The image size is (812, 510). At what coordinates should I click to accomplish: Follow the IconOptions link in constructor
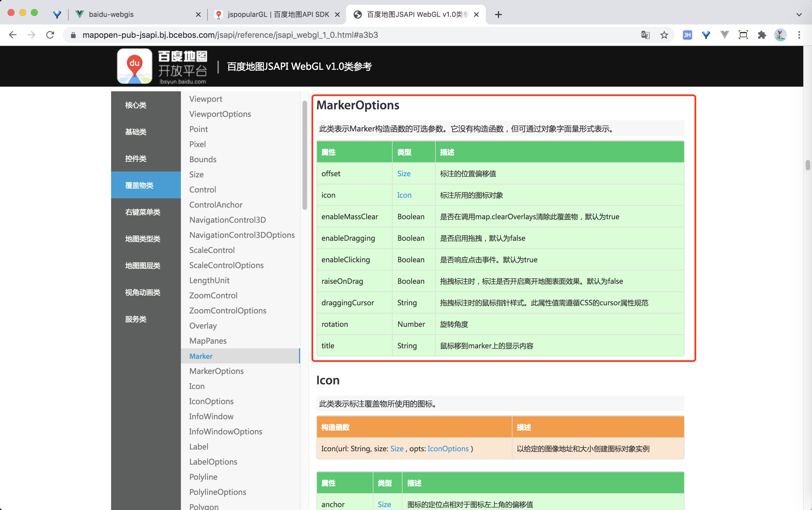pyautogui.click(x=448, y=448)
